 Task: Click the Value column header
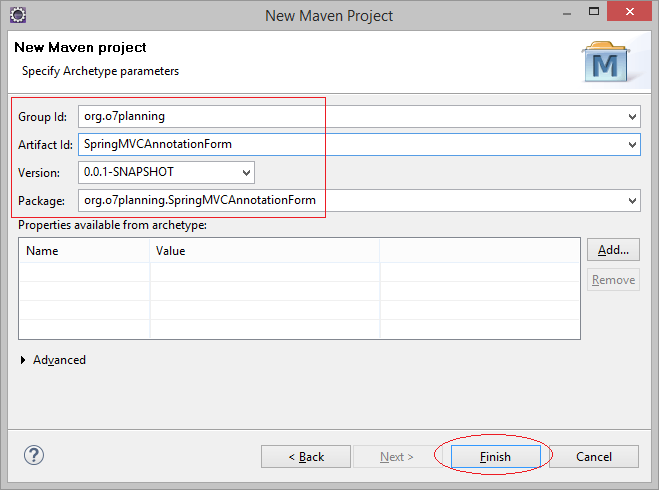point(265,251)
